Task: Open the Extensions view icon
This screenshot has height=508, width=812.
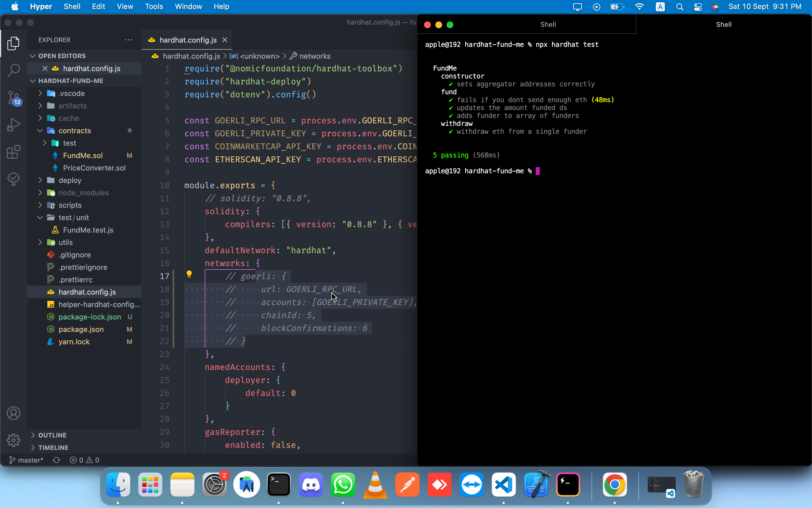Action: tap(14, 152)
